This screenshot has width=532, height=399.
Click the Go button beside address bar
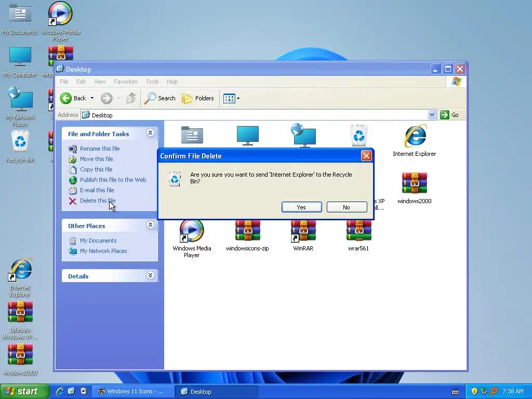pos(449,115)
